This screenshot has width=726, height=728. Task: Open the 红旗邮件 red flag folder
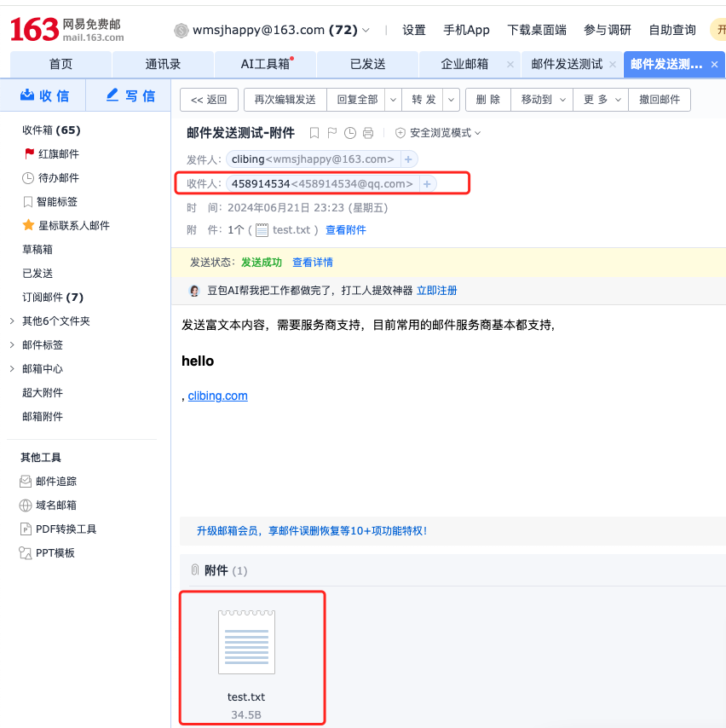pos(58,154)
